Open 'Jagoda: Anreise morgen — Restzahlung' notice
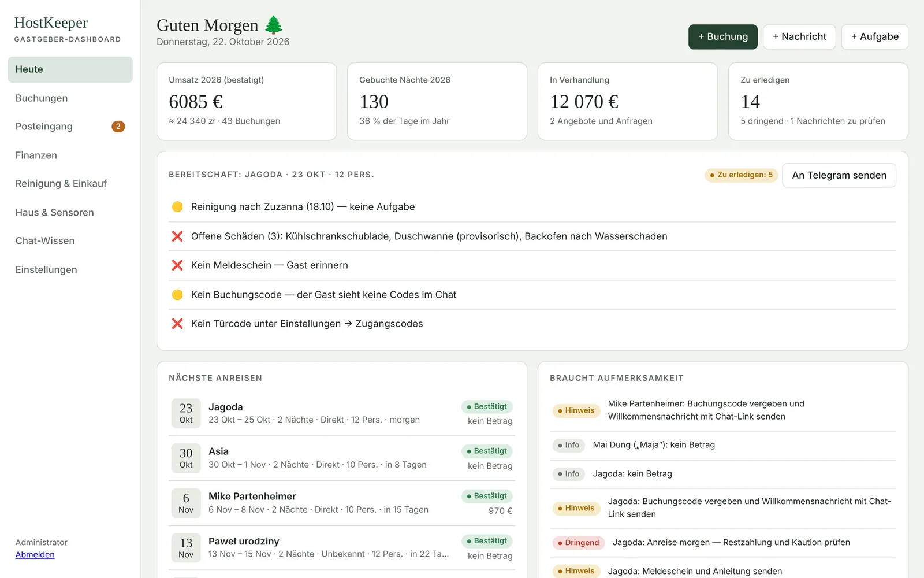This screenshot has height=578, width=924. (731, 543)
